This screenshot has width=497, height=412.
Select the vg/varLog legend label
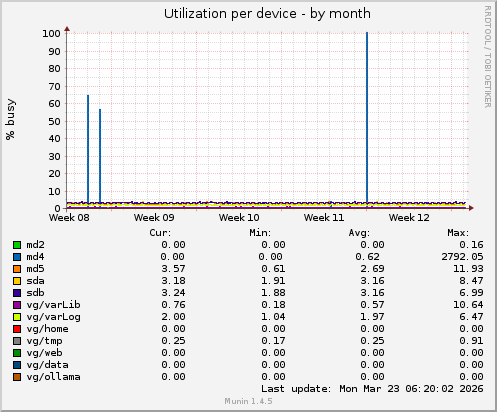click(53, 317)
